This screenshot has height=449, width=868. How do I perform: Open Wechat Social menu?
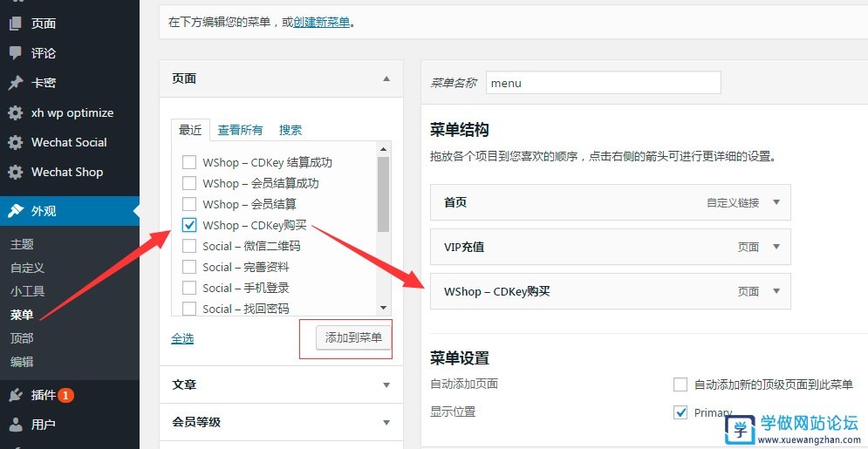click(69, 143)
